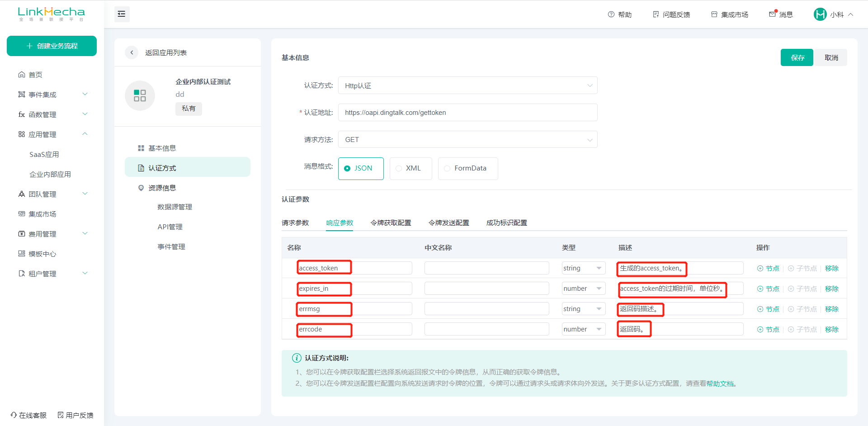
Task: Click the 保存 button
Action: tap(797, 57)
